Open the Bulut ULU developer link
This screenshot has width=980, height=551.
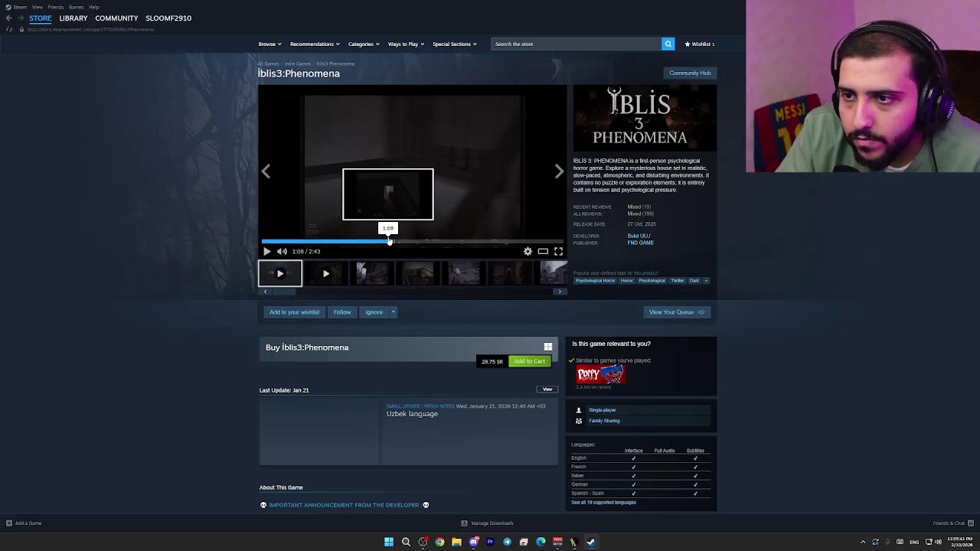(639, 236)
